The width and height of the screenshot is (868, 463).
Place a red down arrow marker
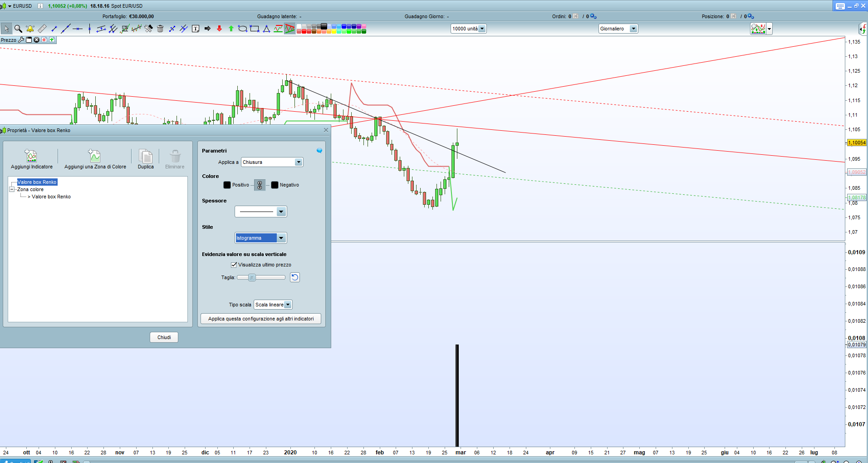click(x=219, y=29)
